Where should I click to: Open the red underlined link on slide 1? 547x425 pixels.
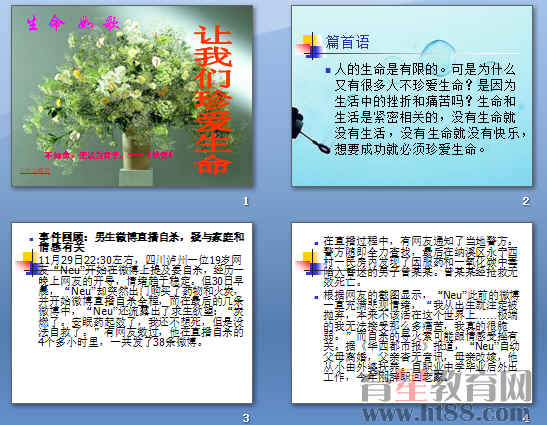35,171
